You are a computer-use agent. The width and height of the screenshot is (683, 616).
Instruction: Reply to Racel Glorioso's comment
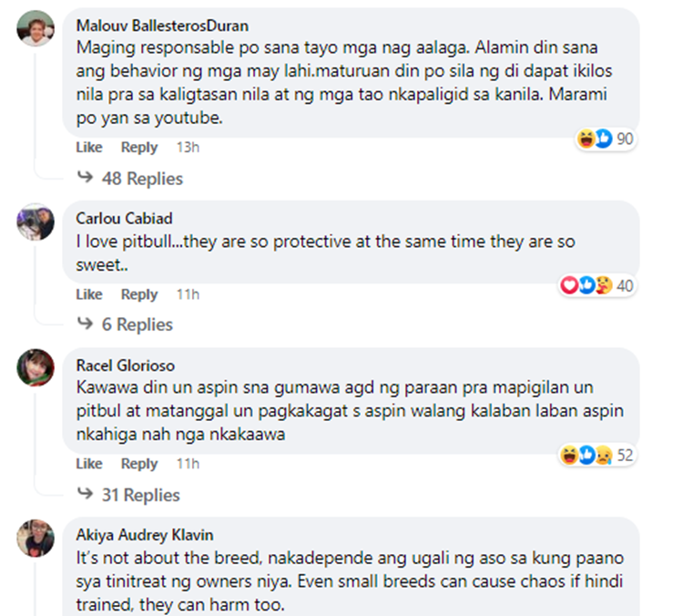tap(139, 464)
